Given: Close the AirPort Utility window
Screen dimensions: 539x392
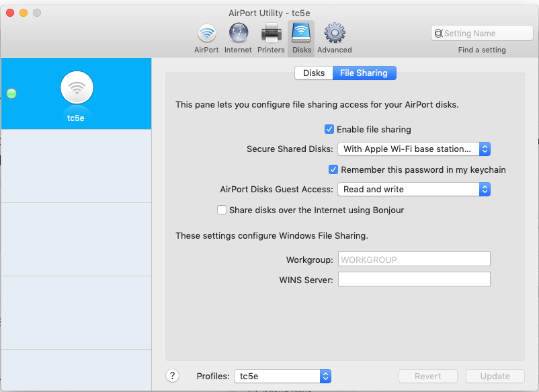Looking at the screenshot, I should tap(10, 13).
